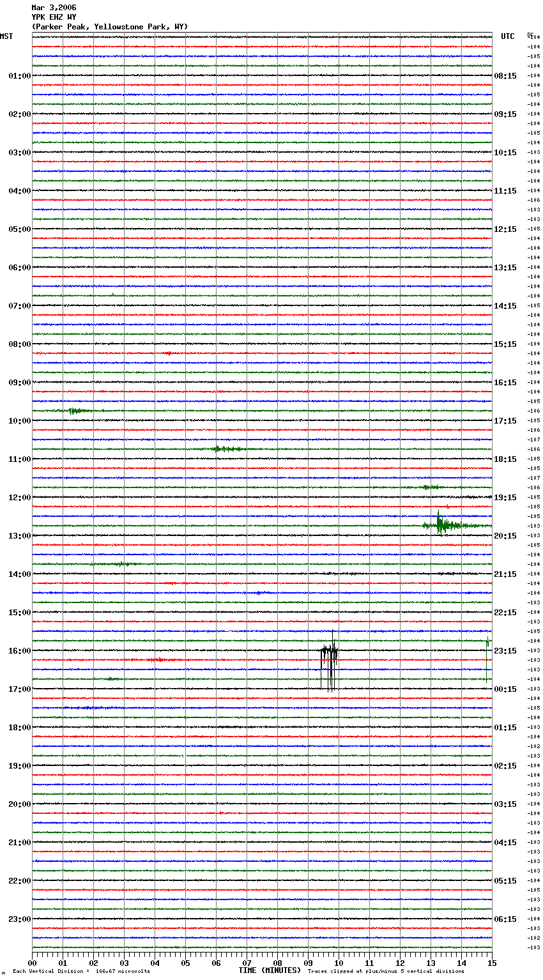This screenshot has width=543, height=980.
Task: Click the 12:15 UTC time label
Action: [505, 229]
